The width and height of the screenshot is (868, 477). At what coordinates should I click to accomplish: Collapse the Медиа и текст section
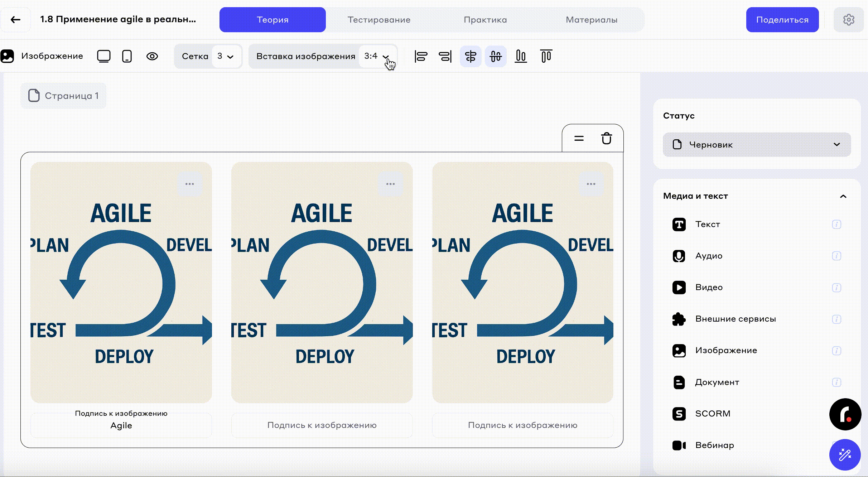(x=843, y=196)
